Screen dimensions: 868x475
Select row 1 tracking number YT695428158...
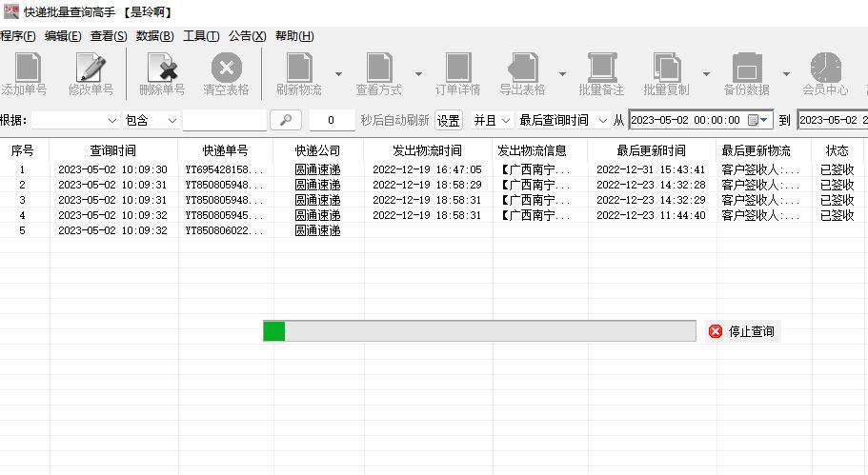224,169
